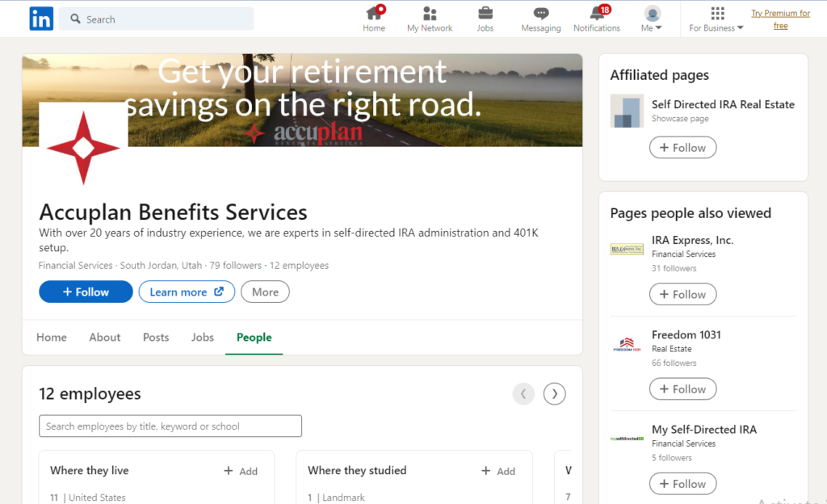Open IRA Express, Inc. page
This screenshot has height=504, width=827.
click(x=692, y=241)
